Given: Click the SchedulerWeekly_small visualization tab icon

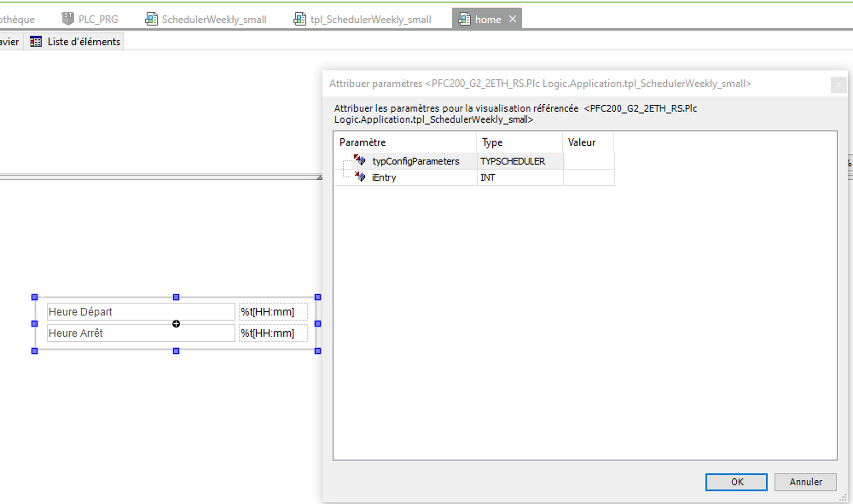Looking at the screenshot, I should click(x=151, y=19).
